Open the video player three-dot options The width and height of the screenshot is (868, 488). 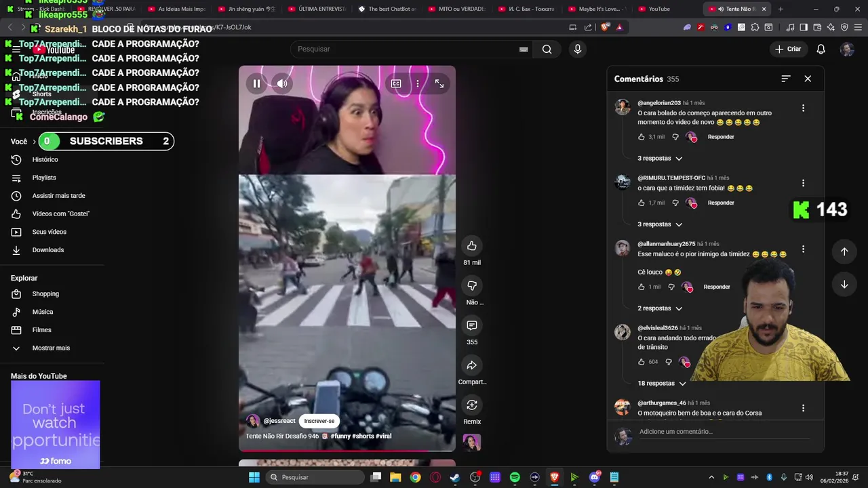pos(418,83)
